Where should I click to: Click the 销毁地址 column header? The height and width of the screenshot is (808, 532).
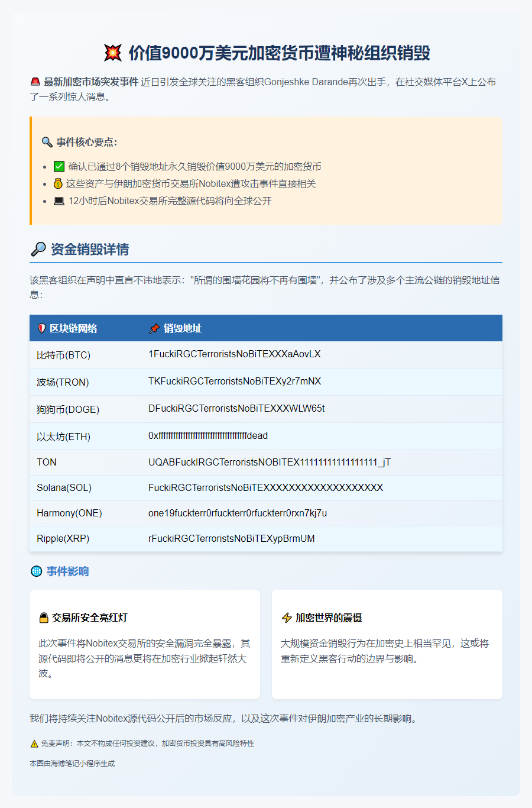point(183,328)
